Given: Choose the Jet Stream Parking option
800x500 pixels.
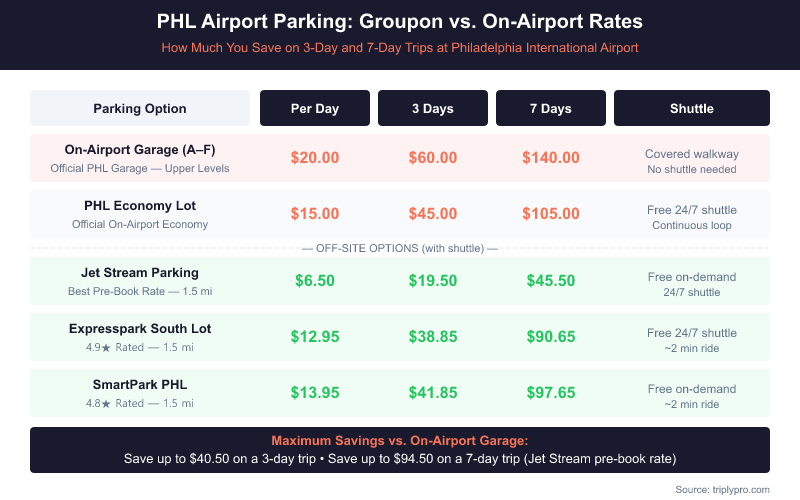Looking at the screenshot, I should (x=140, y=272).
